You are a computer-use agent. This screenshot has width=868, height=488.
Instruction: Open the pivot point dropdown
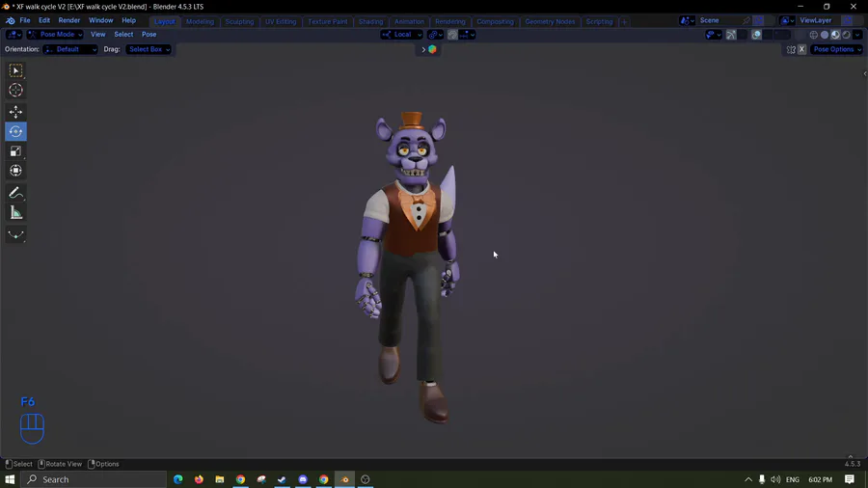pyautogui.click(x=435, y=35)
